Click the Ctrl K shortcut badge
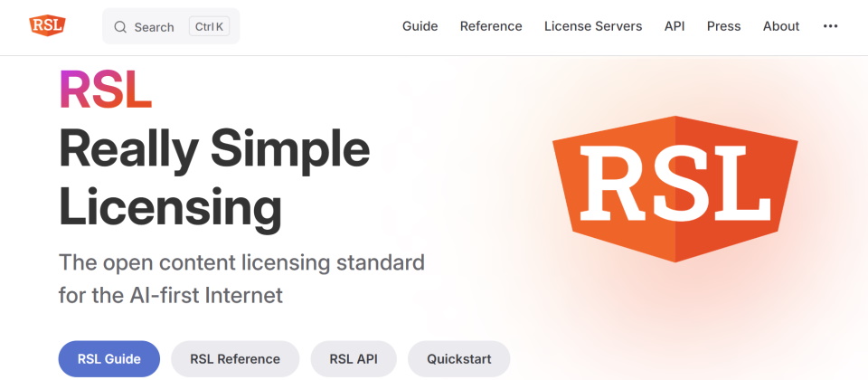The image size is (868, 380). tap(209, 27)
